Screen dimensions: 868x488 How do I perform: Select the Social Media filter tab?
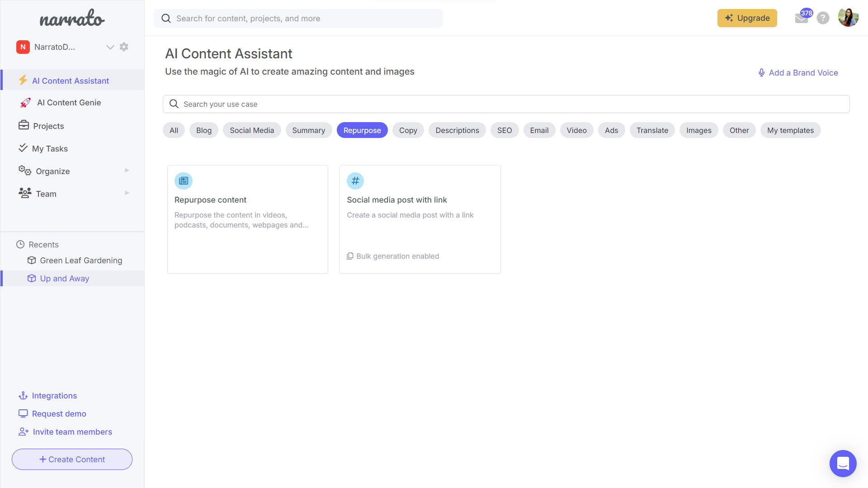252,130
